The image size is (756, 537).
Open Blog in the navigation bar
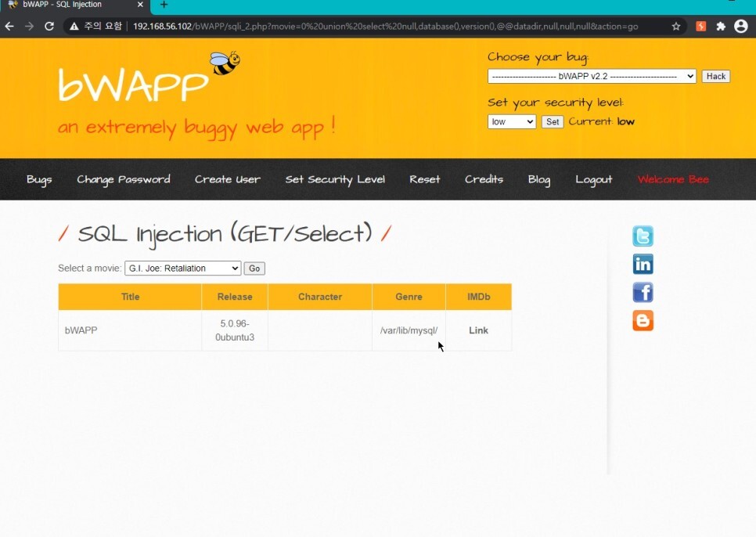(x=539, y=179)
